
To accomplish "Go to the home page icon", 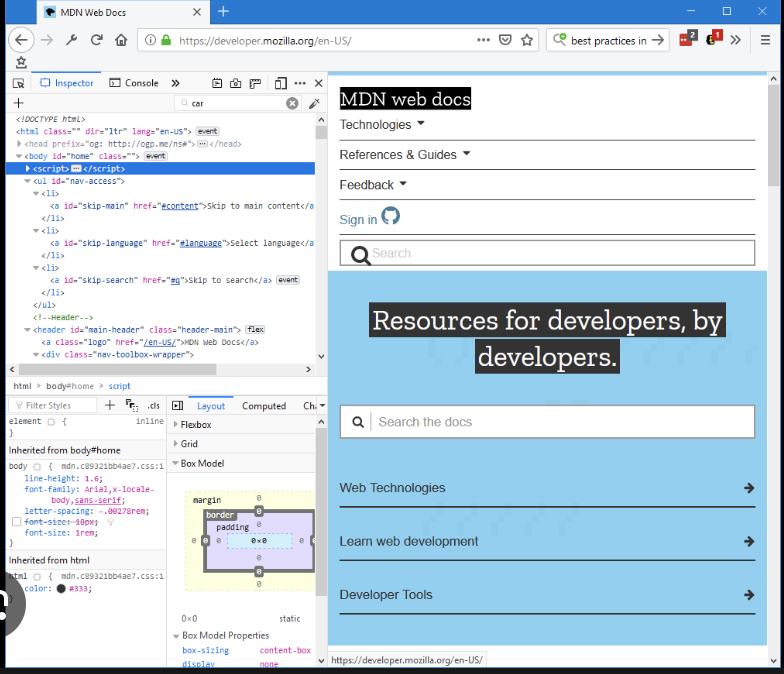I will (121, 40).
